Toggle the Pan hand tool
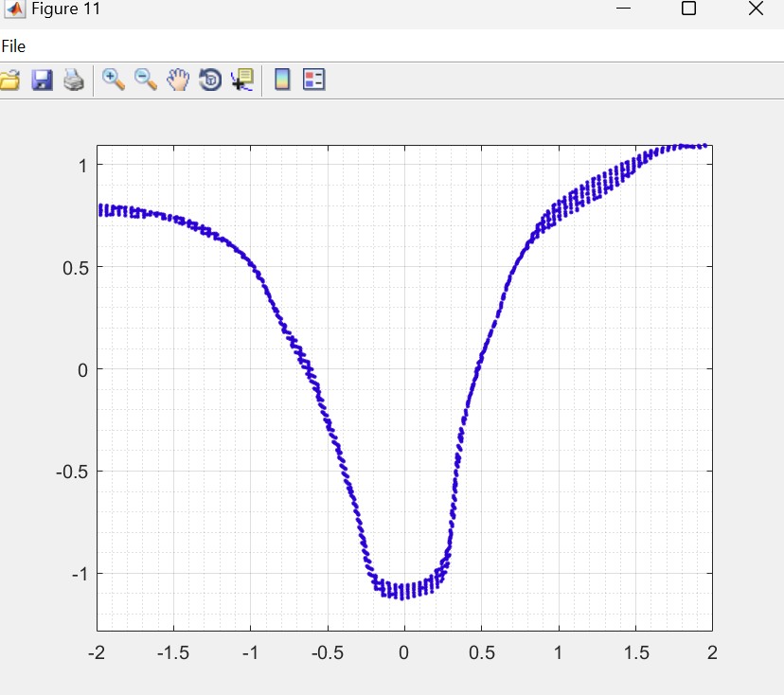Image resolution: width=784 pixels, height=695 pixels. pos(178,80)
